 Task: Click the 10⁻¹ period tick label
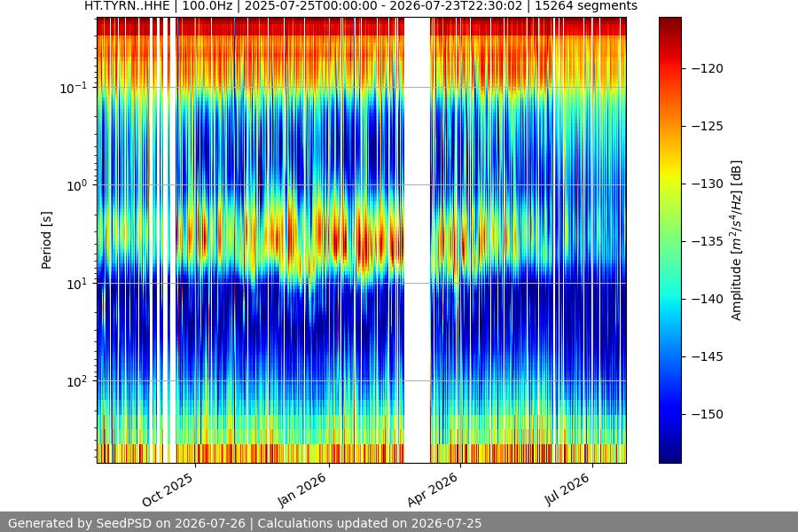73,88
